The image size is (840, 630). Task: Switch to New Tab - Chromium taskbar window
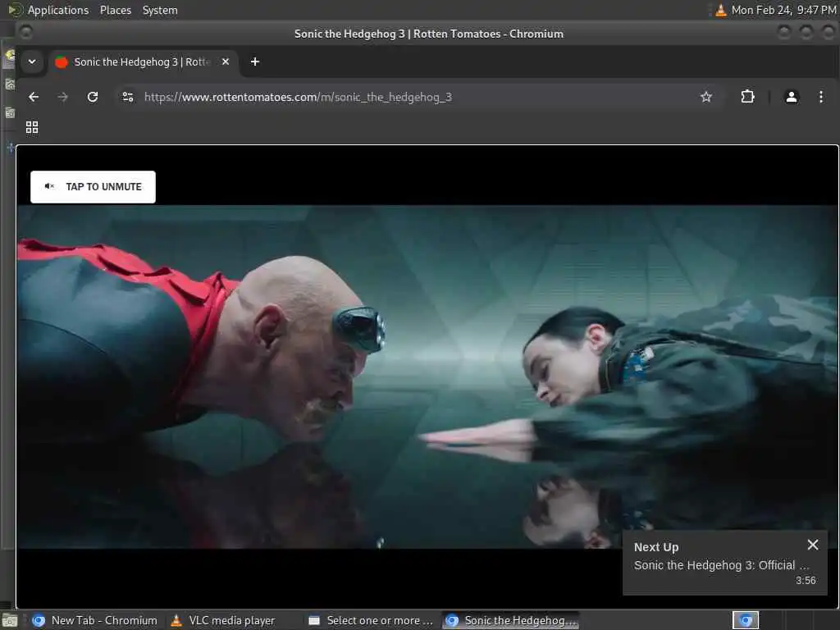point(95,620)
